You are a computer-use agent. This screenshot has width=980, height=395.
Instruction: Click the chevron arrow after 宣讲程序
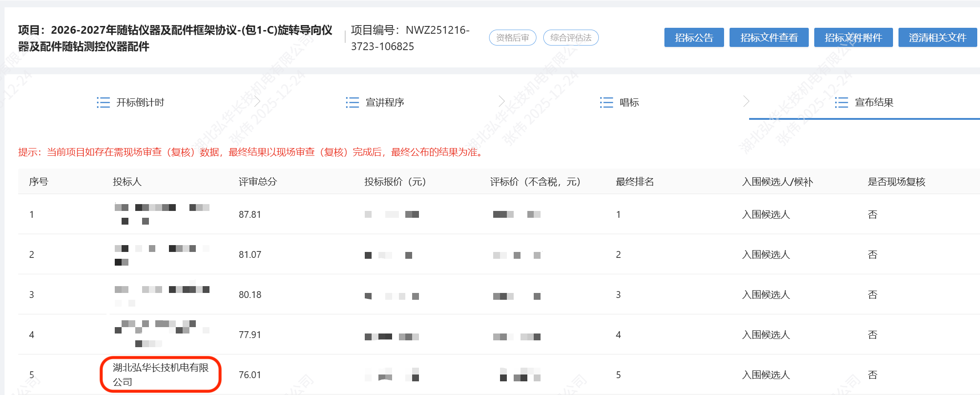[501, 101]
